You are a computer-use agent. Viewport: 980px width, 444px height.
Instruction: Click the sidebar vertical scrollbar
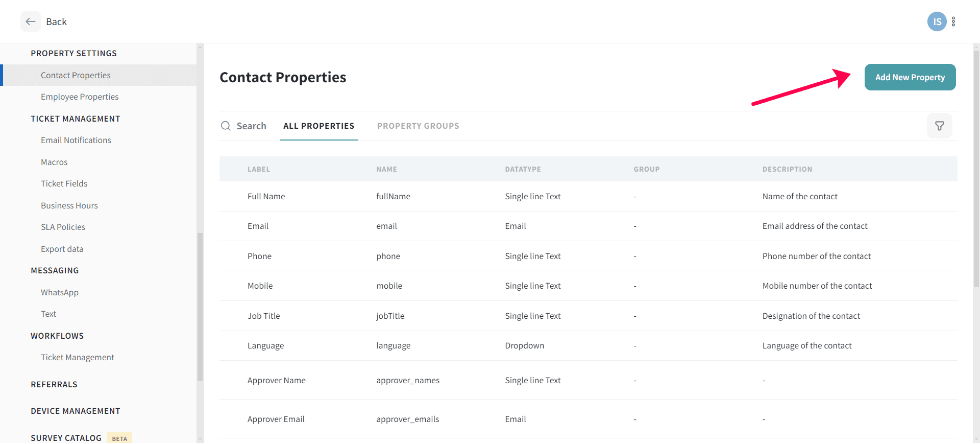pyautogui.click(x=200, y=307)
